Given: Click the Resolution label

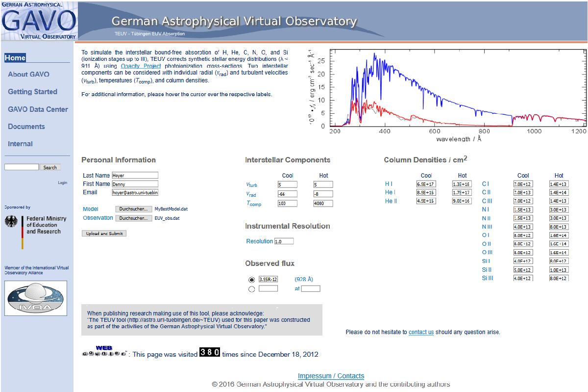Looking at the screenshot, I should (x=259, y=241).
